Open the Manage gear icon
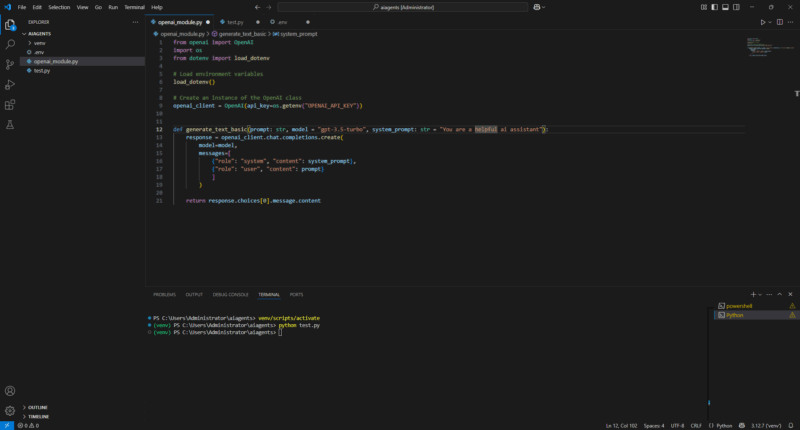The image size is (800, 430). [10, 411]
